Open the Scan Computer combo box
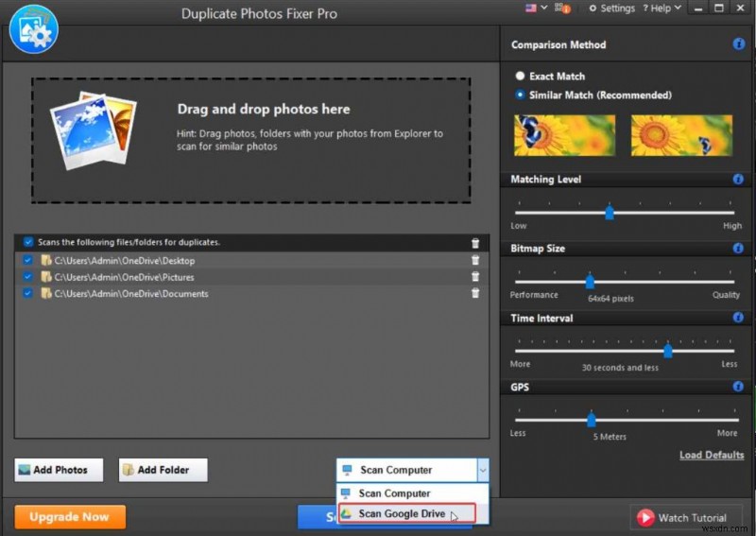The height and width of the screenshot is (536, 756). [x=412, y=470]
